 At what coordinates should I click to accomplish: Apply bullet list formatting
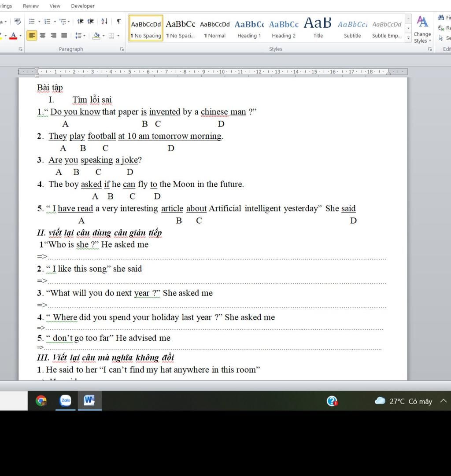pos(32,21)
